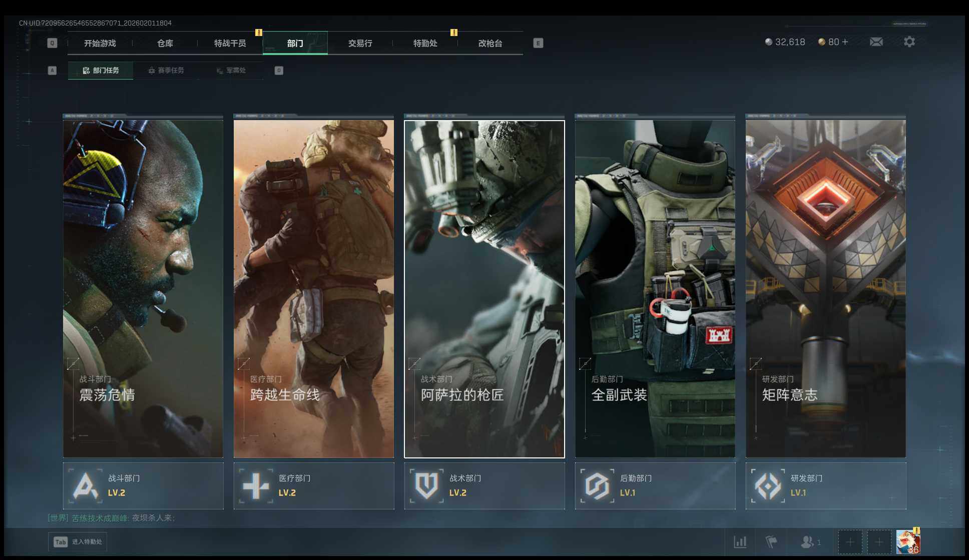The width and height of the screenshot is (969, 560).
Task: Click the bar chart statistics icon
Action: tap(740, 541)
